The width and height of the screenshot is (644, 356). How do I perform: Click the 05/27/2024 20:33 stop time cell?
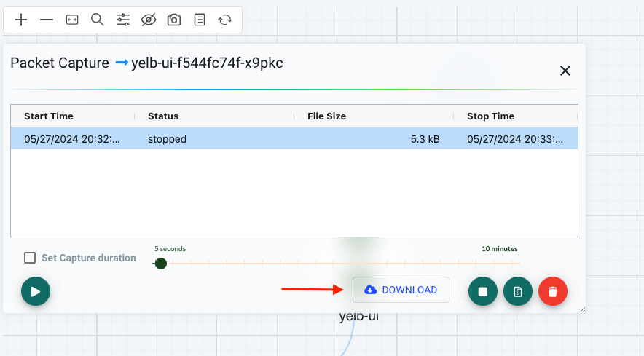[x=515, y=139]
